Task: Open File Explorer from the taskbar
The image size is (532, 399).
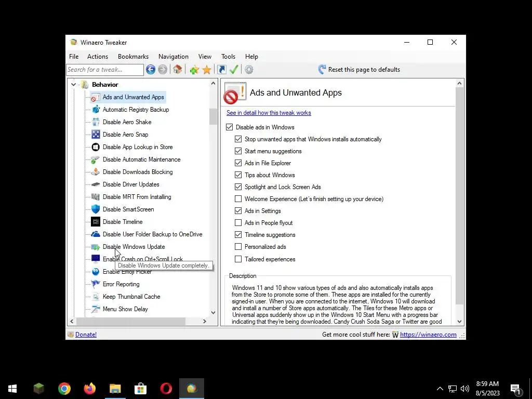Action: pyautogui.click(x=115, y=389)
